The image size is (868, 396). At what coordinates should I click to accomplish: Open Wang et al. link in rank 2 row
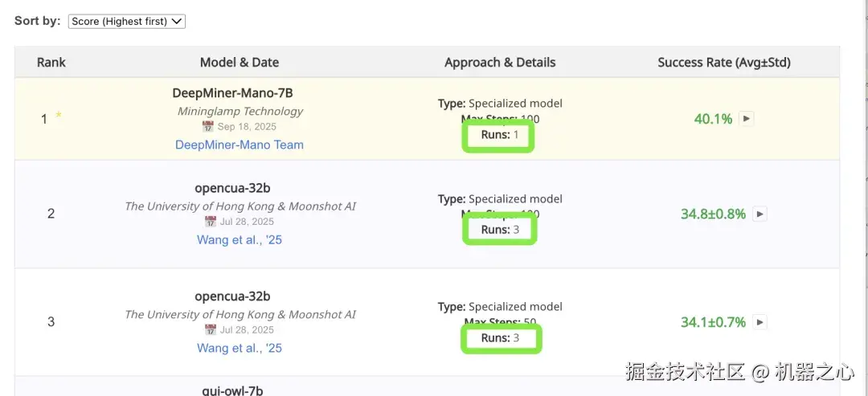(x=240, y=239)
